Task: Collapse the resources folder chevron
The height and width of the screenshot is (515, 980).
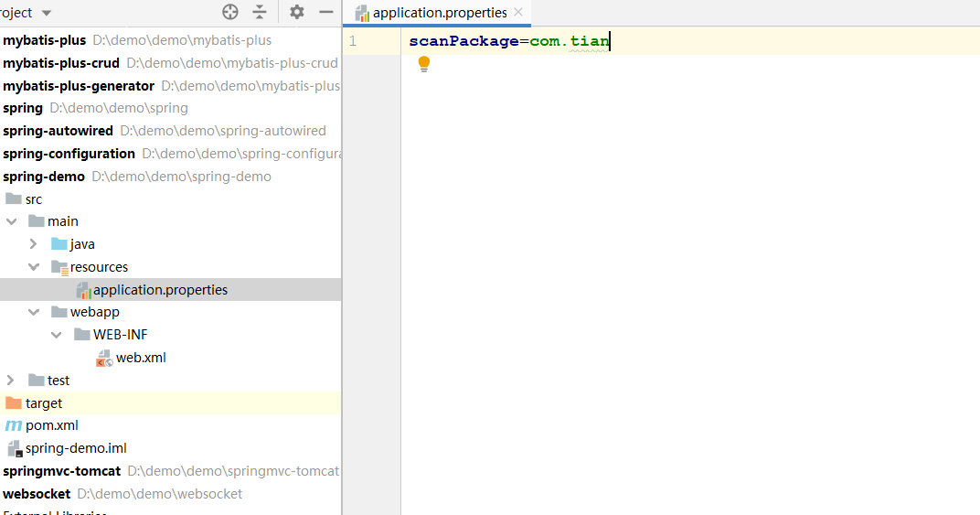Action: point(34,267)
